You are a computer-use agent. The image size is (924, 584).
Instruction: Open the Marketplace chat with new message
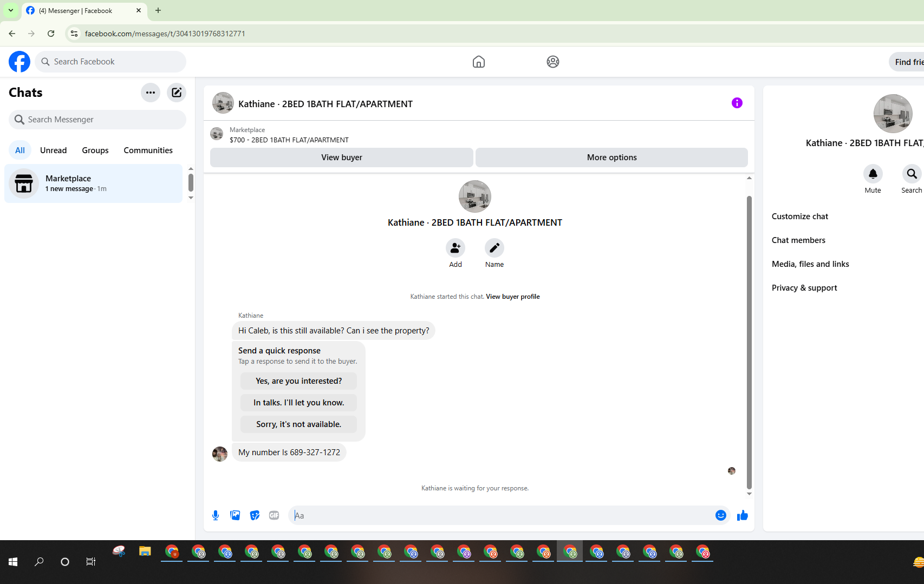pyautogui.click(x=94, y=183)
